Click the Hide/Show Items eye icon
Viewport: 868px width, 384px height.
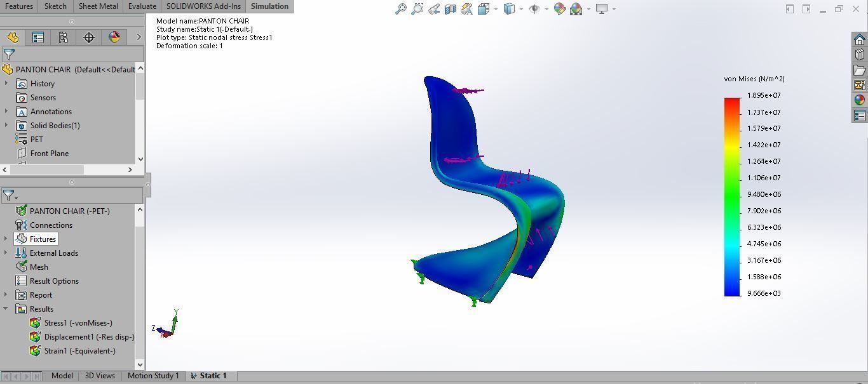click(534, 9)
